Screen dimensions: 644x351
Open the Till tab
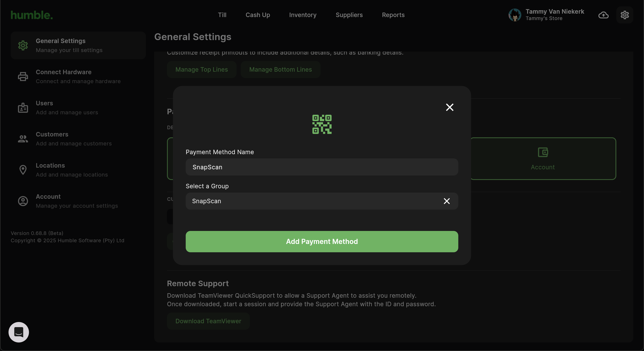[222, 15]
